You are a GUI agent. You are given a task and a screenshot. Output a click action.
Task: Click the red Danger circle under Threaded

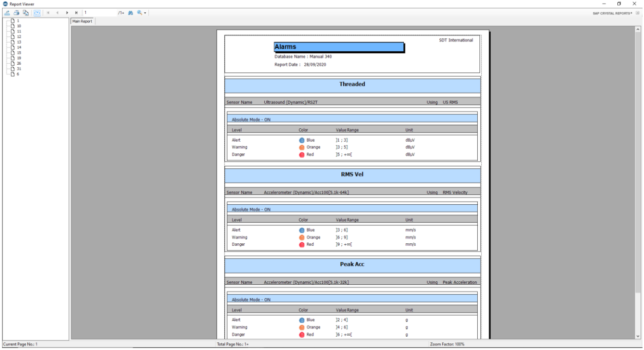(302, 154)
